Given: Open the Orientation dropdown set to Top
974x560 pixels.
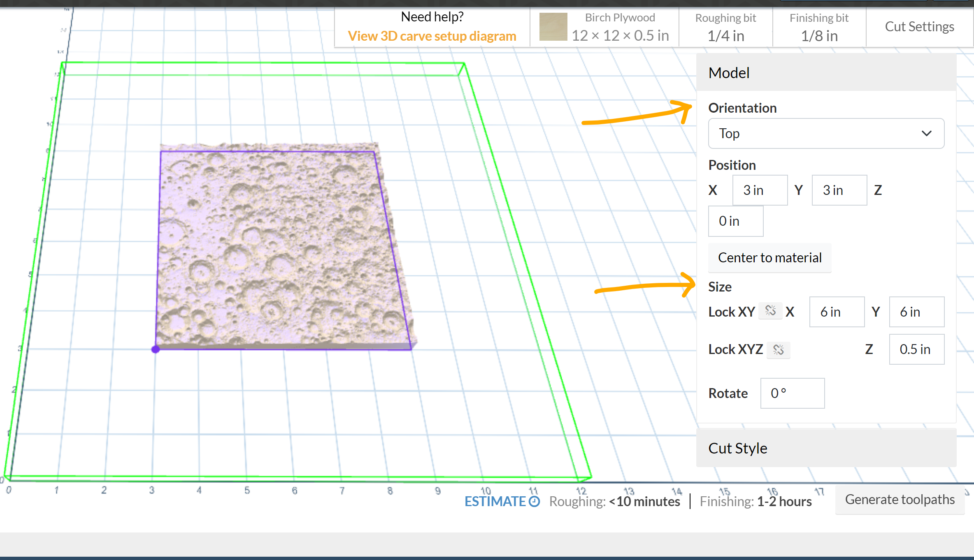Looking at the screenshot, I should click(x=826, y=134).
